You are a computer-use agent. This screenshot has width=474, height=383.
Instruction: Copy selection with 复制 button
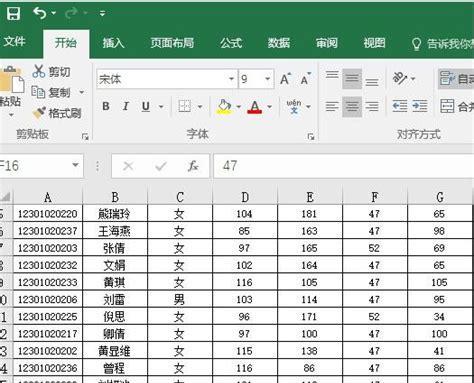pos(51,92)
